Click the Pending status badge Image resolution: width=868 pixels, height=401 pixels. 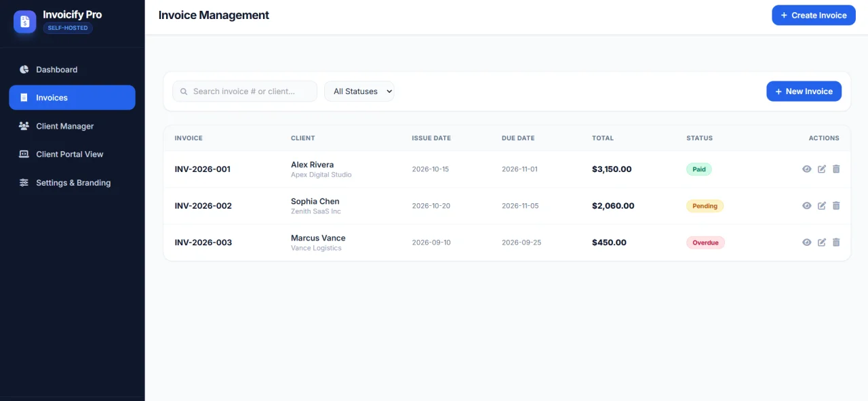(705, 206)
